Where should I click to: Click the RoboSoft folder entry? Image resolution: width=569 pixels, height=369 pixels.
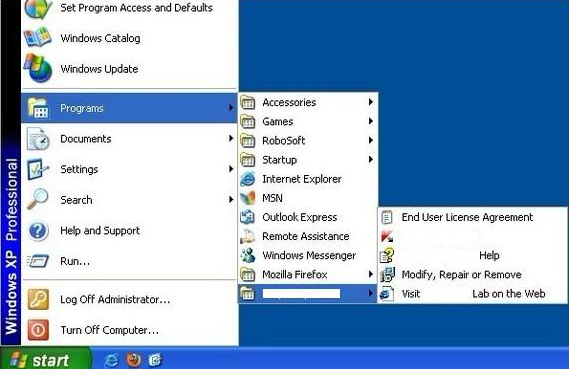[308, 140]
